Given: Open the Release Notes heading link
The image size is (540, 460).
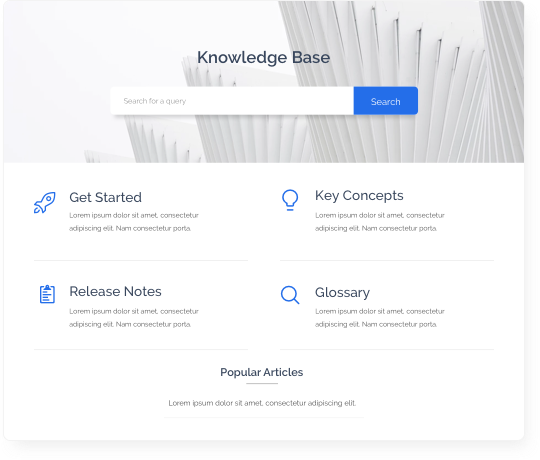Looking at the screenshot, I should click(115, 292).
